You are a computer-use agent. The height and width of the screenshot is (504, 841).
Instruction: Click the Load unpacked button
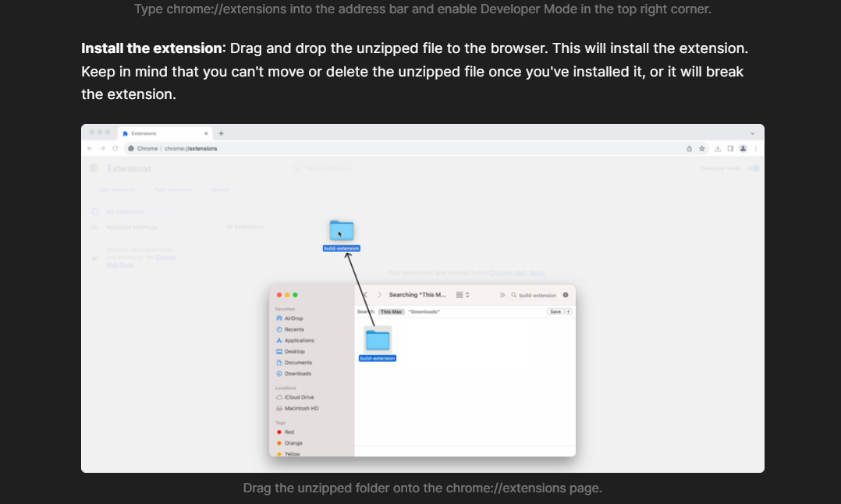pyautogui.click(x=115, y=190)
